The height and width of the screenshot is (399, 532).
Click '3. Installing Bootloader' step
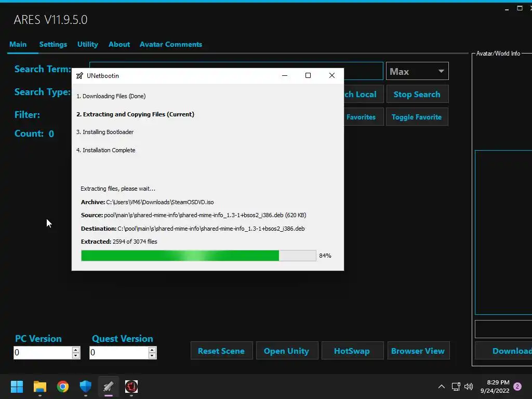[105, 132]
